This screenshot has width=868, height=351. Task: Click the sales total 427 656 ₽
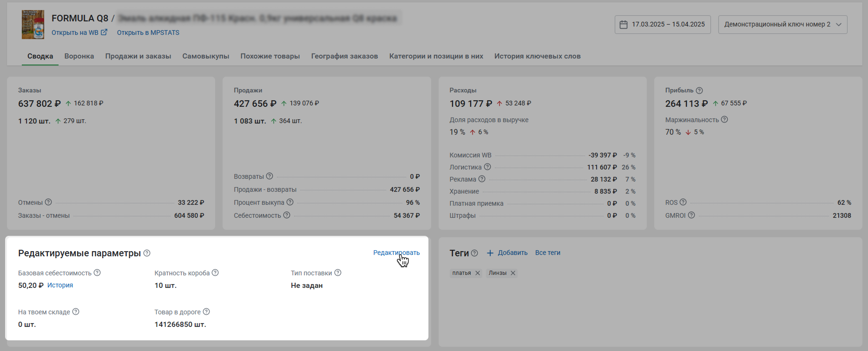(x=255, y=104)
